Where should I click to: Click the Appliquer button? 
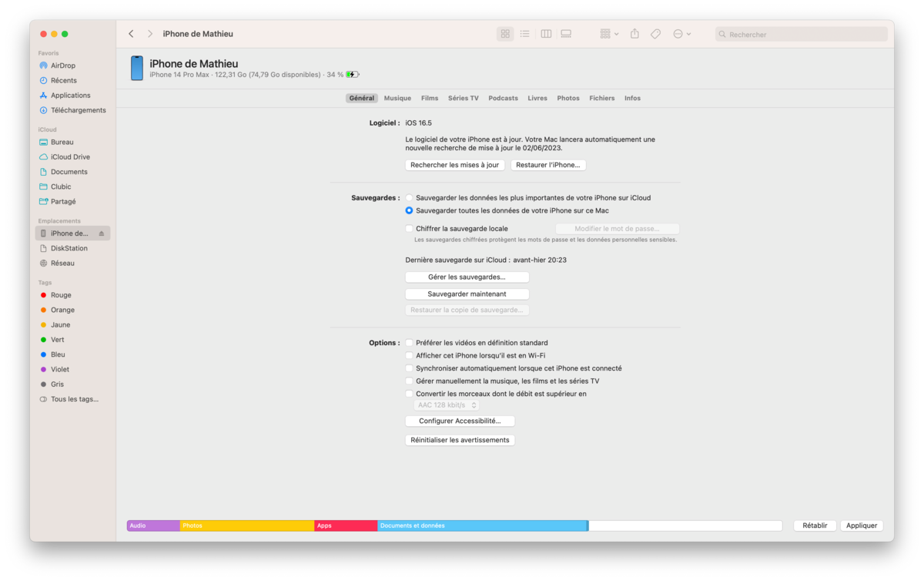point(862,526)
